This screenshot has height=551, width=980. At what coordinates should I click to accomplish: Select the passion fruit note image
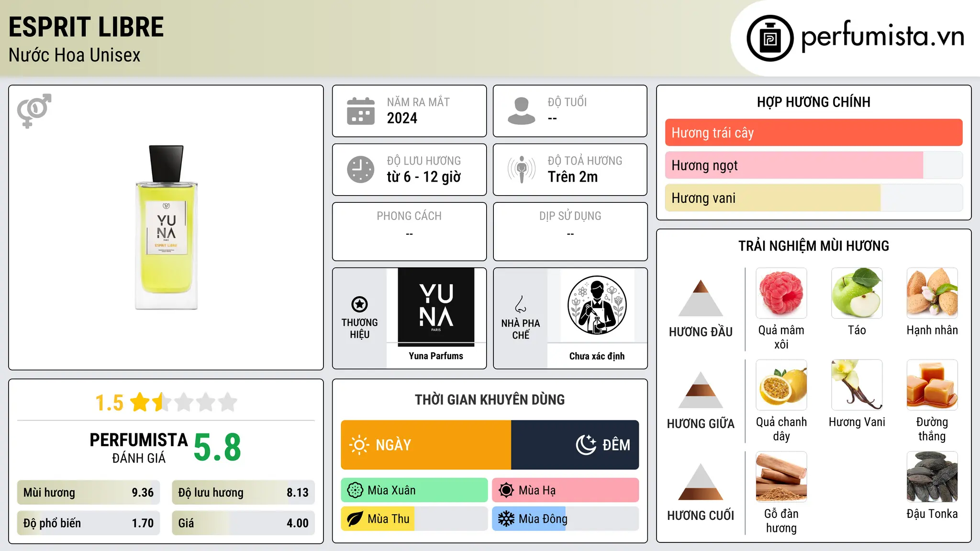coord(781,385)
